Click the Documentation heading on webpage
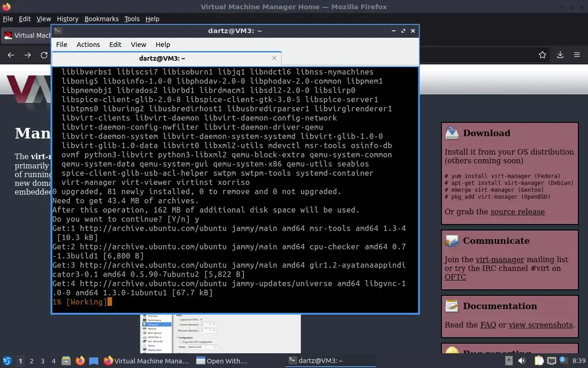Viewport: 588px width, 368px height. pos(500,306)
